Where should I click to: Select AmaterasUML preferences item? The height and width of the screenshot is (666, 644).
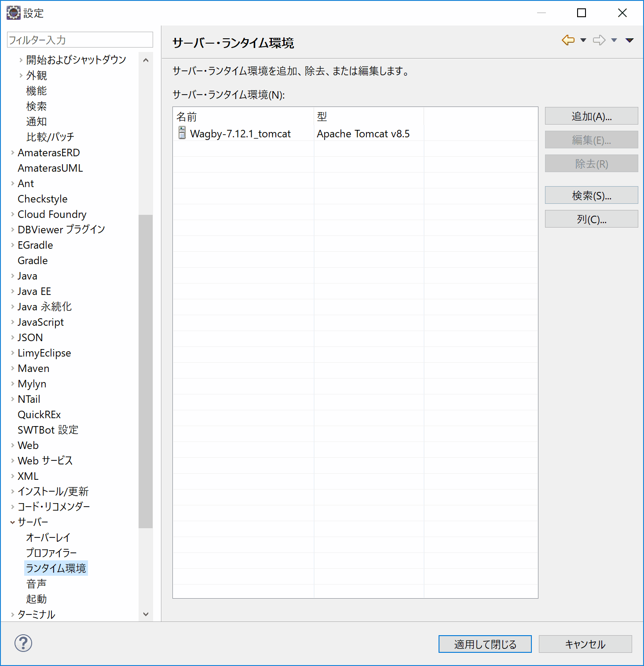[50, 168]
